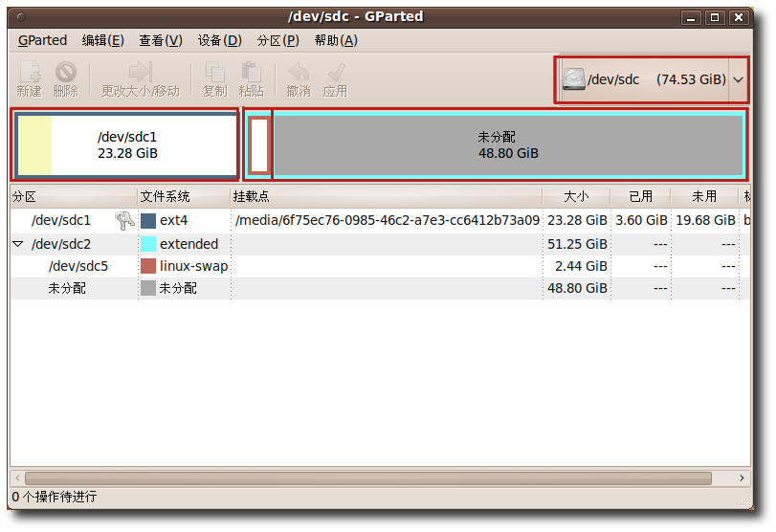Open the 分区(P) menu
This screenshot has height=532, width=776.
[278, 40]
